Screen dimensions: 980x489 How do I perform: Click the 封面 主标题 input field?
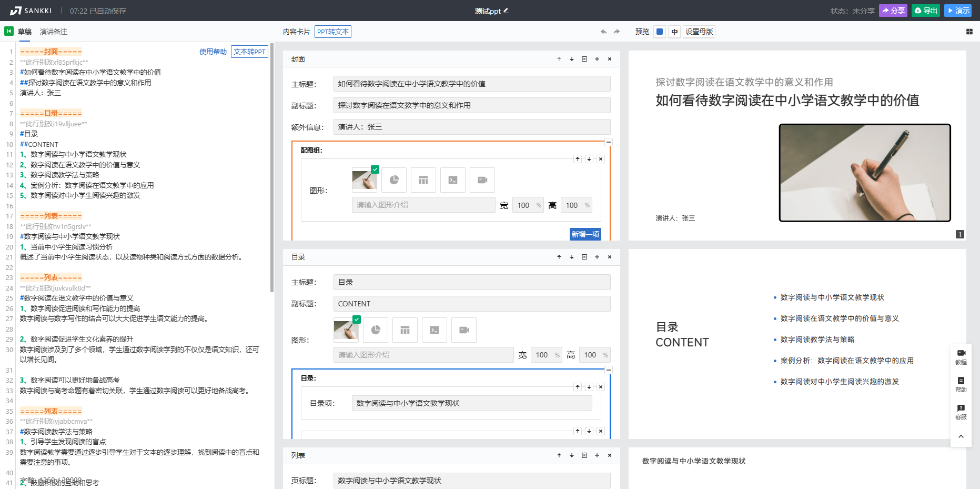click(472, 84)
